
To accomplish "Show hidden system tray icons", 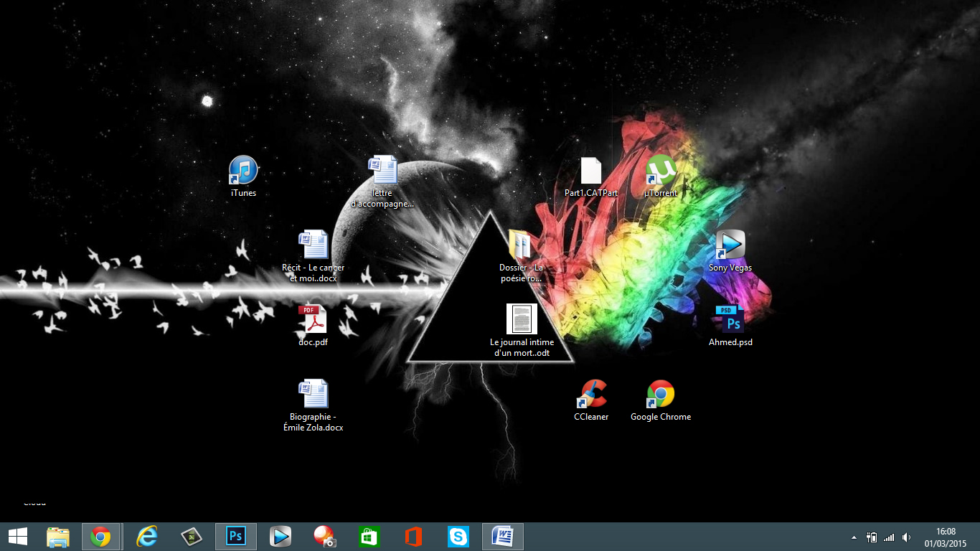I will pos(854,537).
